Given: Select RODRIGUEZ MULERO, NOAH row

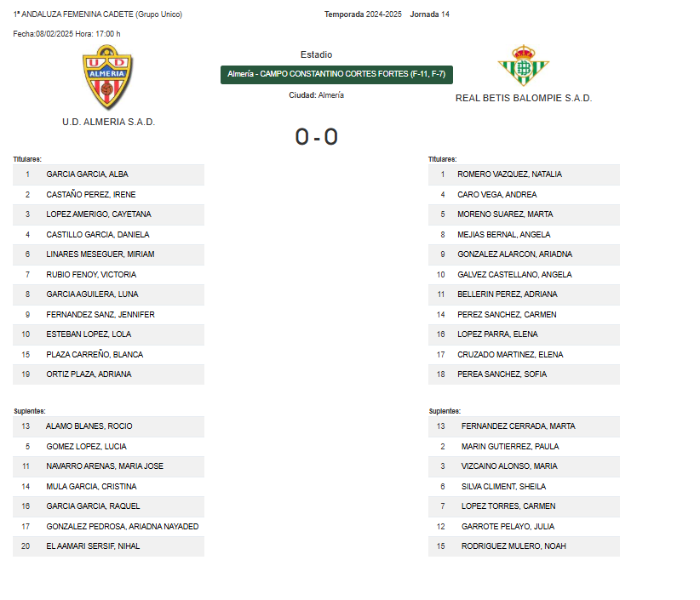Looking at the screenshot, I should 524,546.
